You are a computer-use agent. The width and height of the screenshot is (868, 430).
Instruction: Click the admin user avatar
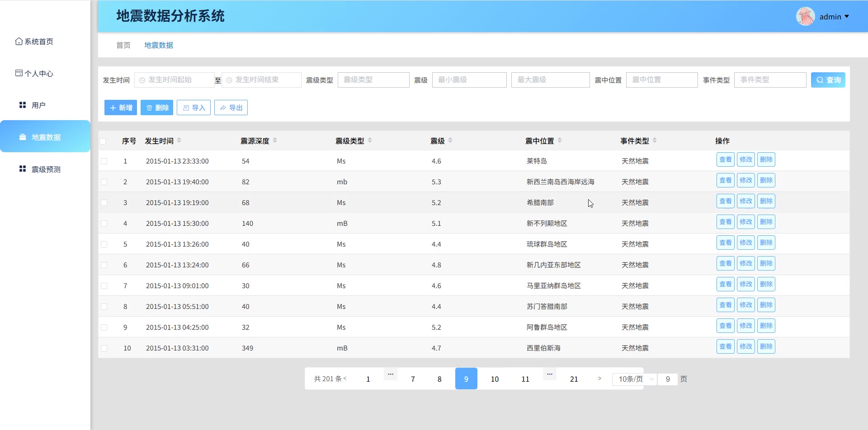(805, 17)
